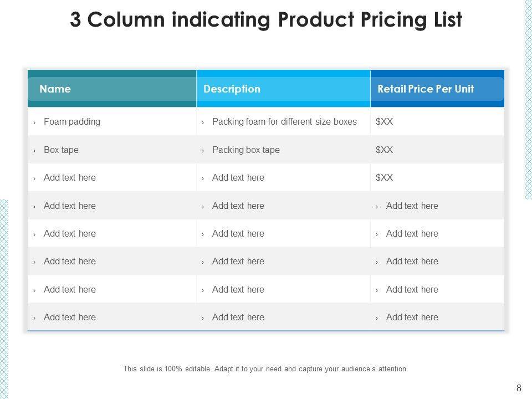
Task: Click the bullet arrow beside Box tape
Action: [x=34, y=151]
